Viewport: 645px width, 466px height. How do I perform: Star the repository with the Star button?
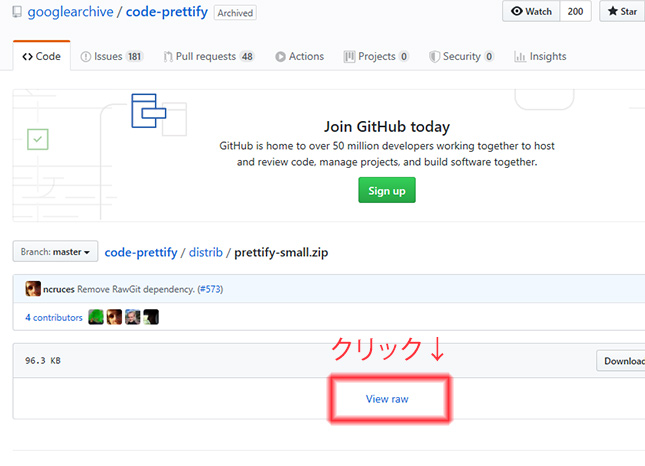622,11
